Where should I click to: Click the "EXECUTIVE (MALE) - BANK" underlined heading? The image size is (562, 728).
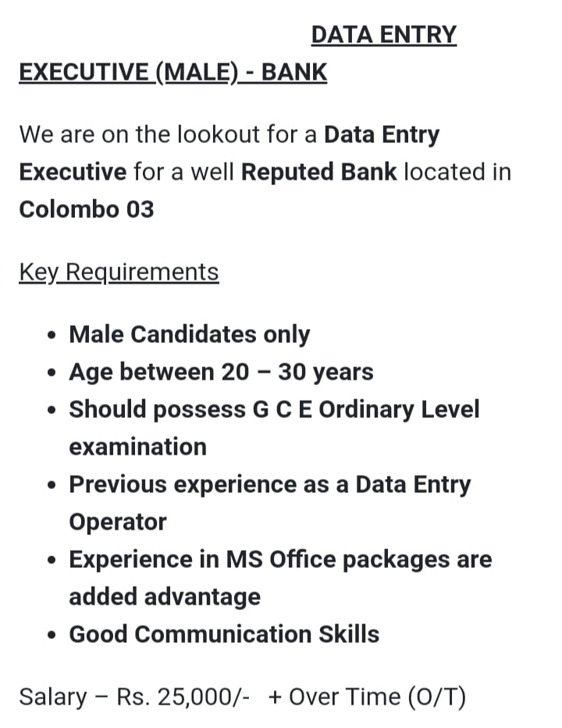click(173, 73)
